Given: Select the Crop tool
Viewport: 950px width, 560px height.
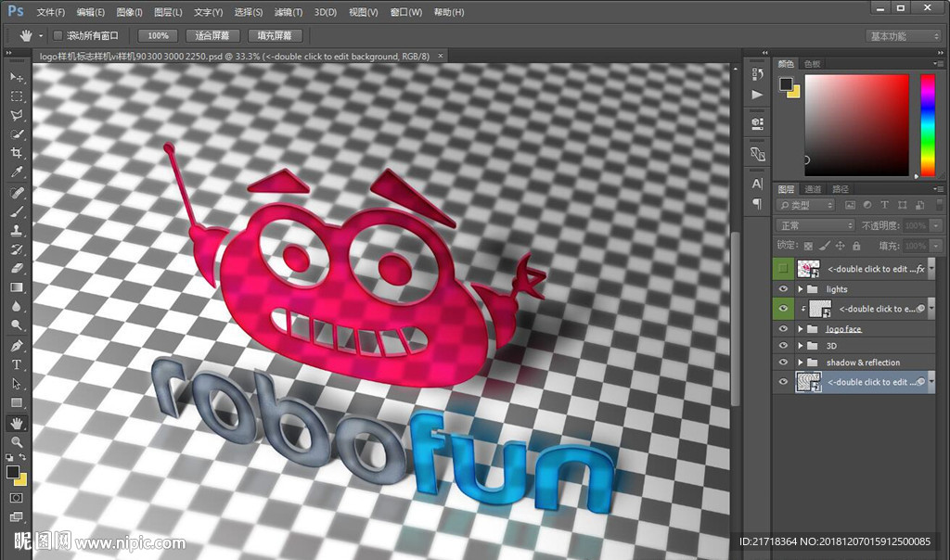Looking at the screenshot, I should [17, 153].
